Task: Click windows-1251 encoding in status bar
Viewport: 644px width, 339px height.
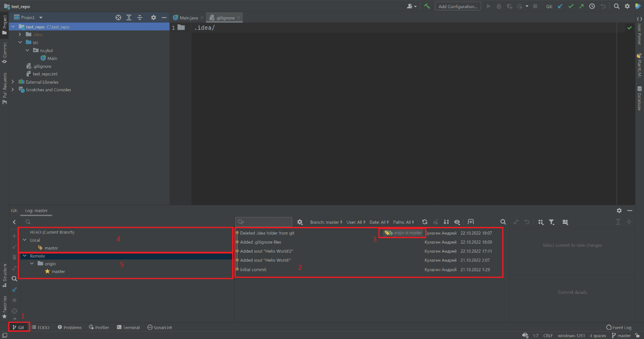Action: pos(571,335)
